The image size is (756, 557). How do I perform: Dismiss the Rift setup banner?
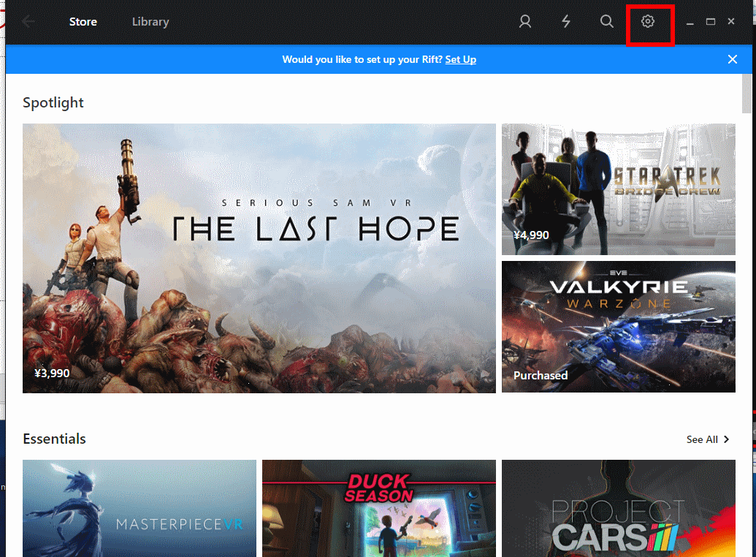tap(733, 59)
